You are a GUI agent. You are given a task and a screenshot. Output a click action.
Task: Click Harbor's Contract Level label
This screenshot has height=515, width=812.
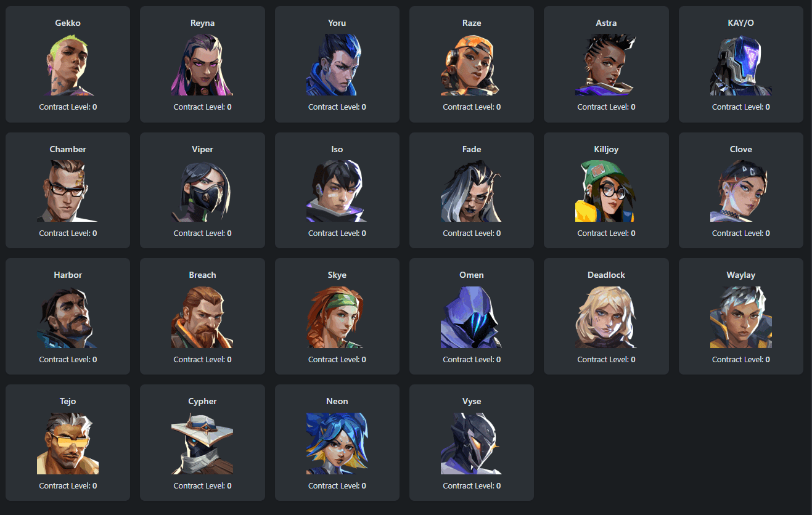tap(68, 359)
